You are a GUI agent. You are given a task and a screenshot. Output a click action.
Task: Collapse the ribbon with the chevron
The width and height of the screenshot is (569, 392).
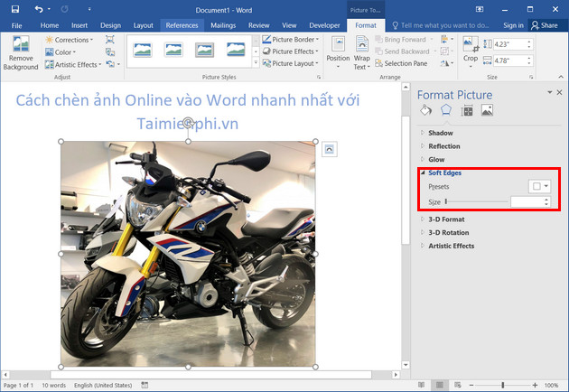[x=561, y=77]
